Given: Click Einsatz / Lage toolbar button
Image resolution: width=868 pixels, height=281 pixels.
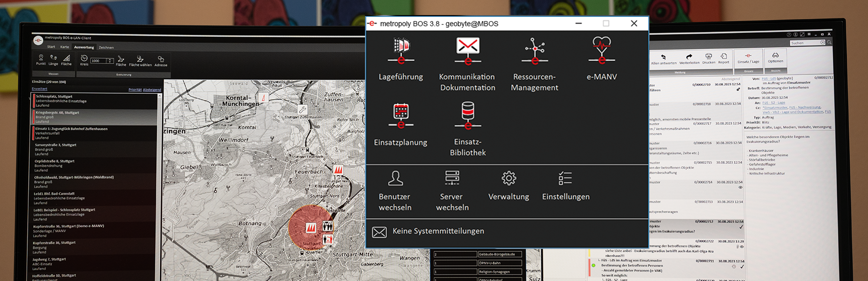Looking at the screenshot, I should (x=748, y=58).
